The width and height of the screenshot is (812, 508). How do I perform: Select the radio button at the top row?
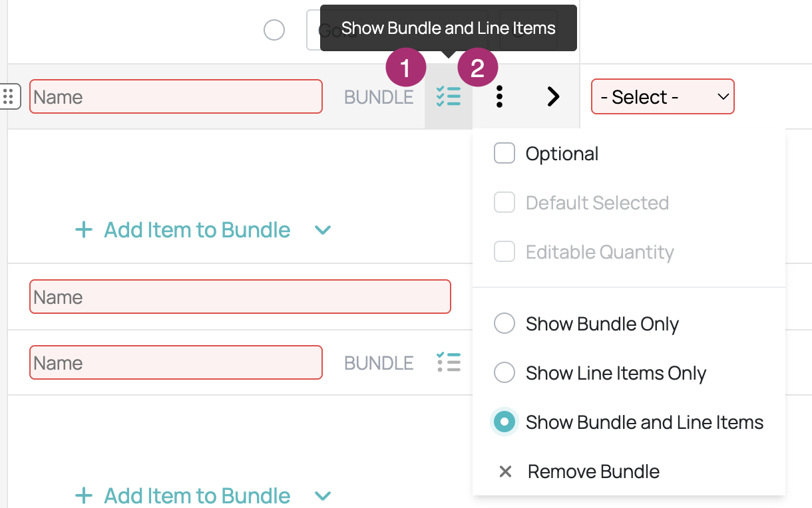274,30
